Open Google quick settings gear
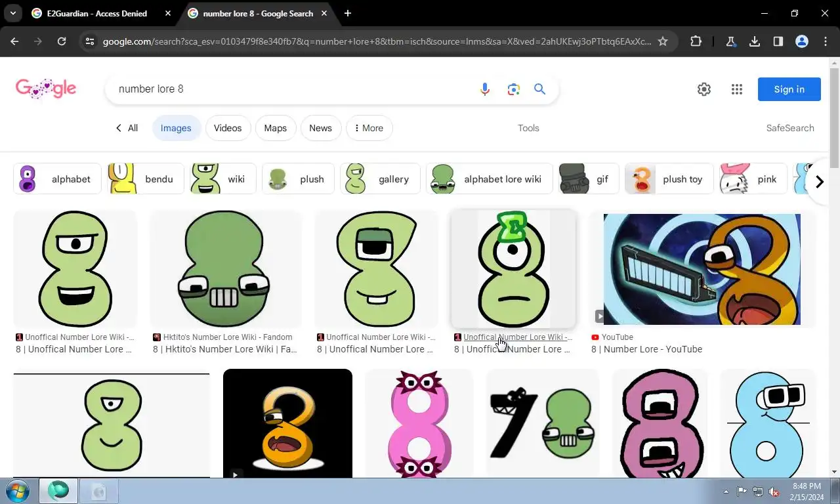The width and height of the screenshot is (840, 504). click(x=704, y=89)
